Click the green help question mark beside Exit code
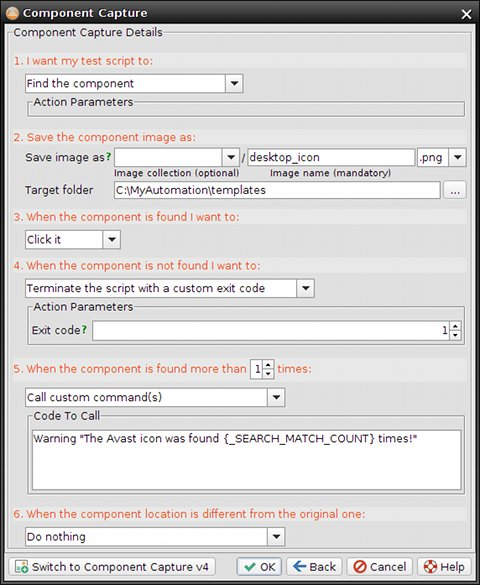The width and height of the screenshot is (480, 585). 84,329
